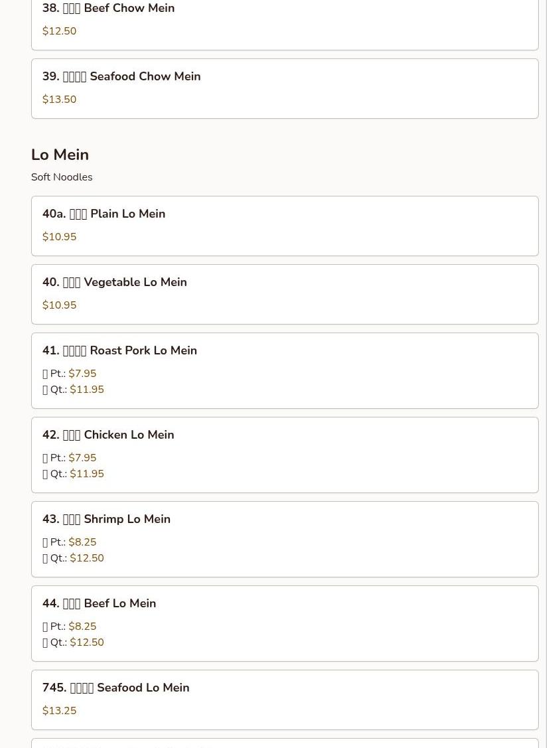560x748 pixels.
Task: Open Chicken Lo Mein item title
Action: click(108, 435)
